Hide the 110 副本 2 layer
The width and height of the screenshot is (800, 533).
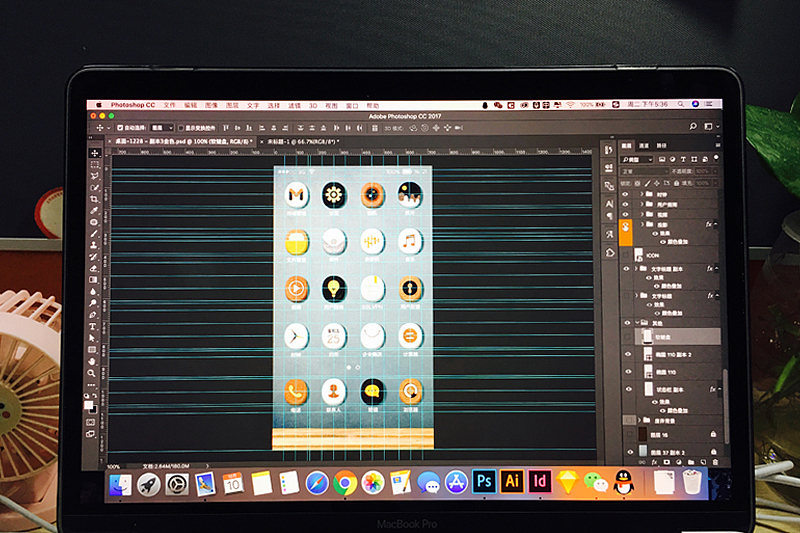628,354
